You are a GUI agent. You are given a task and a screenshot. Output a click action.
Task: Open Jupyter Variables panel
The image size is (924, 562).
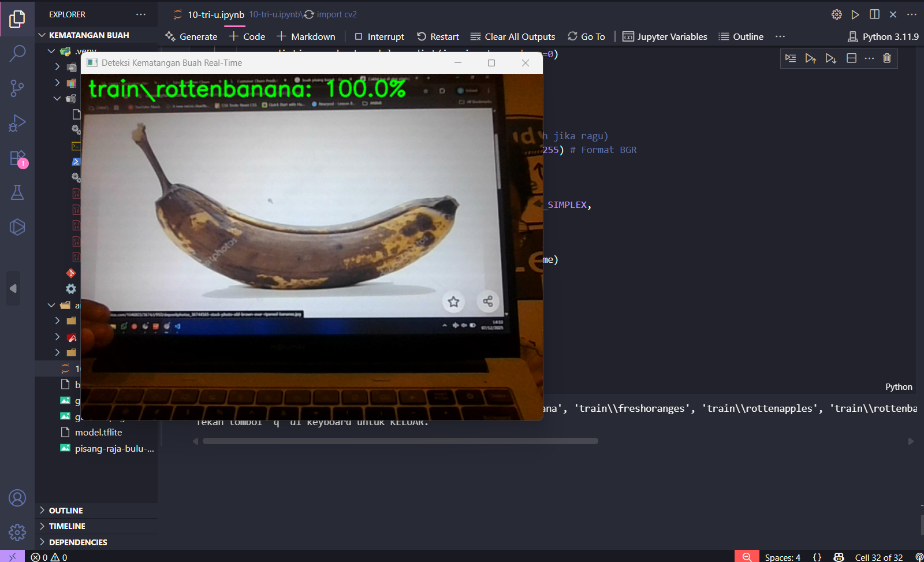coord(665,36)
